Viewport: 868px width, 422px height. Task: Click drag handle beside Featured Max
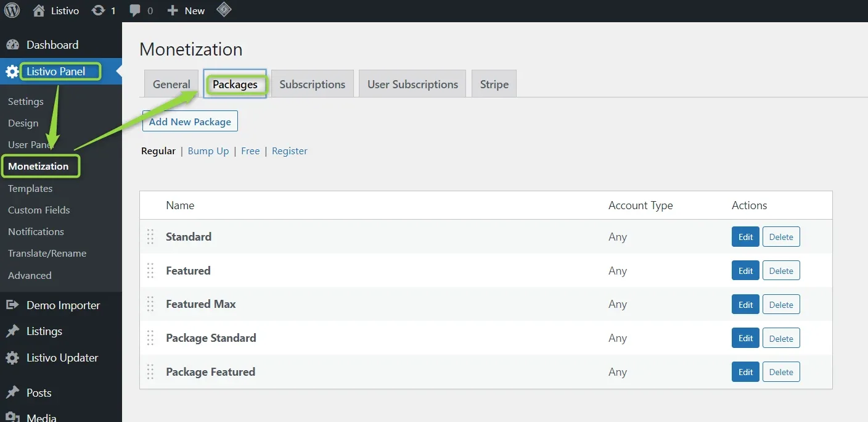(150, 304)
